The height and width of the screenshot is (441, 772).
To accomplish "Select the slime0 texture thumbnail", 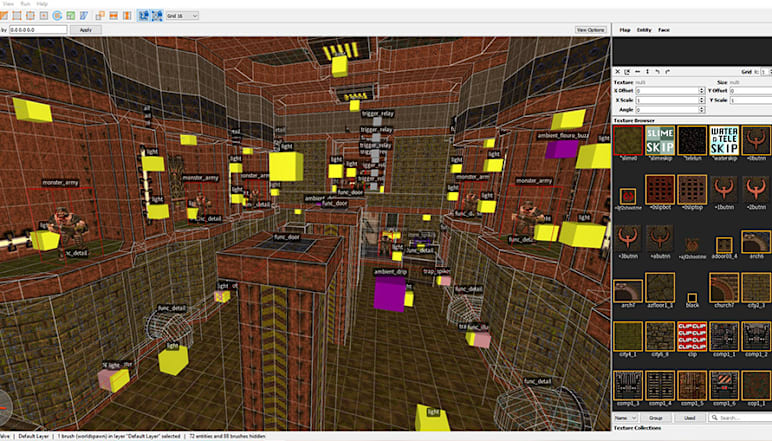I will pyautogui.click(x=628, y=140).
